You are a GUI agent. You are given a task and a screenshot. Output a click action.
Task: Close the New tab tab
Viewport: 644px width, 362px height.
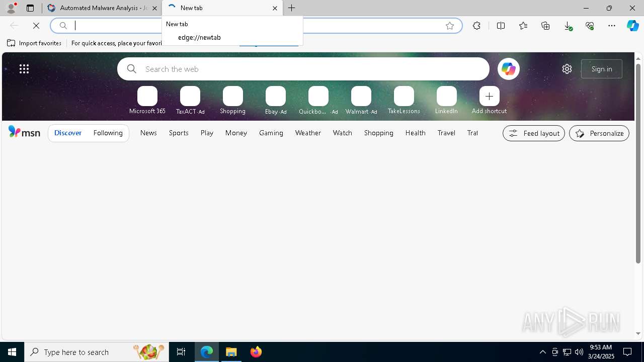pyautogui.click(x=275, y=8)
